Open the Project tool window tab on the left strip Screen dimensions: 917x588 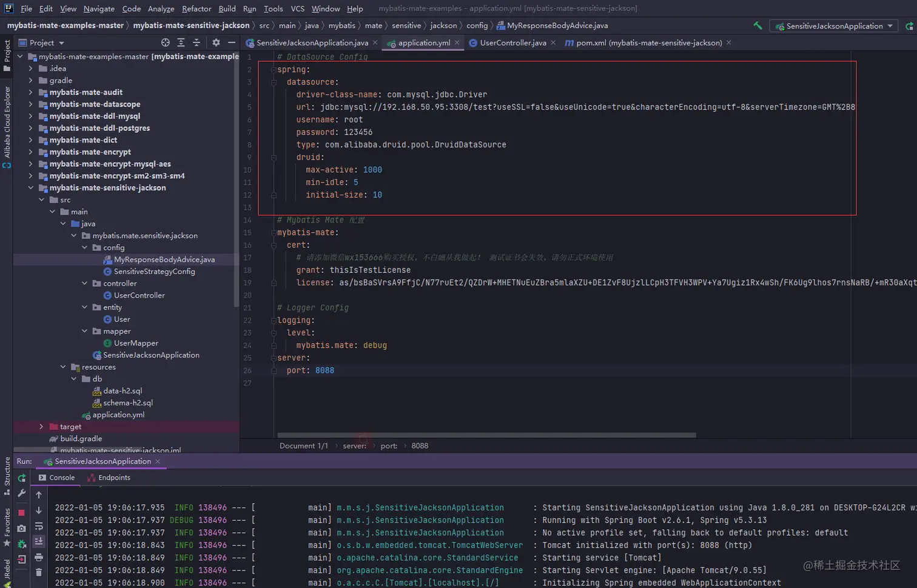(7, 56)
